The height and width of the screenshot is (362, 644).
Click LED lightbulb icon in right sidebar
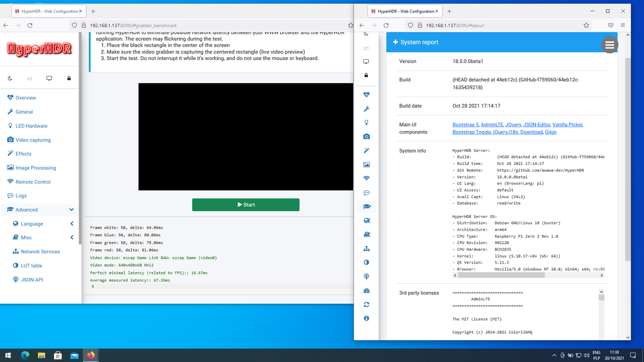click(x=366, y=123)
